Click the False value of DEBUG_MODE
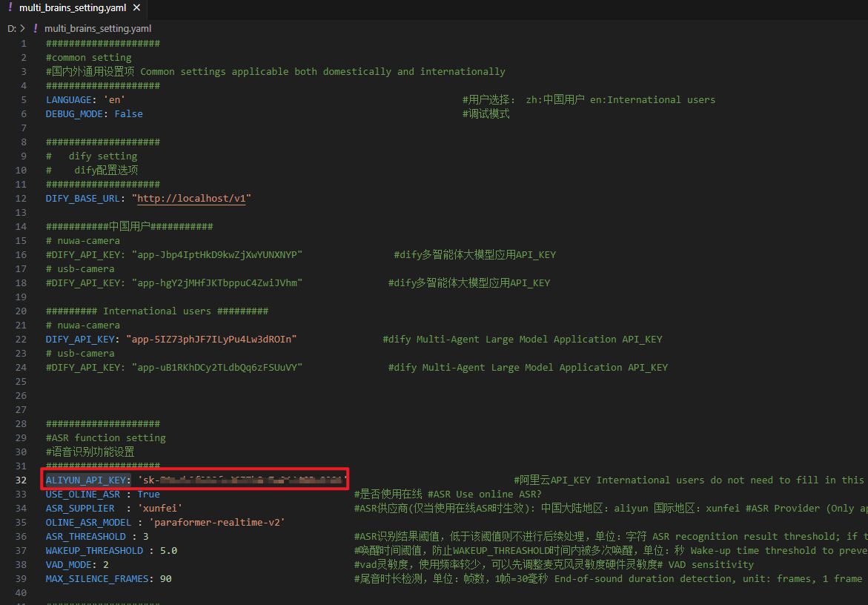This screenshot has height=605, width=868. (x=128, y=114)
